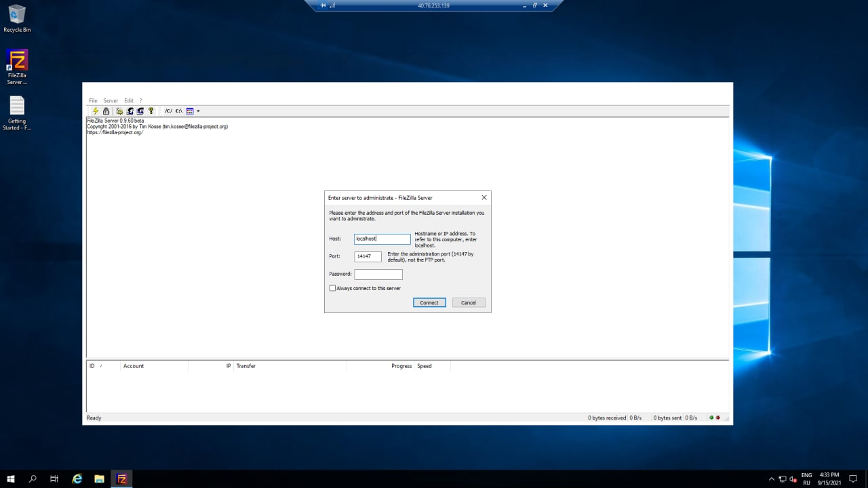Image resolution: width=868 pixels, height=488 pixels.
Task: Click the Host input field containing localhost
Action: 382,239
